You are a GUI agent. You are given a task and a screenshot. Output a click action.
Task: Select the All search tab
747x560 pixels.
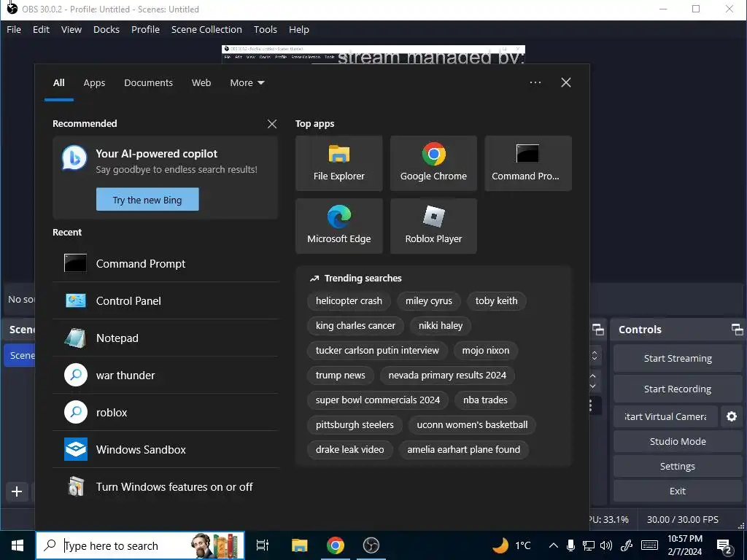coord(58,83)
